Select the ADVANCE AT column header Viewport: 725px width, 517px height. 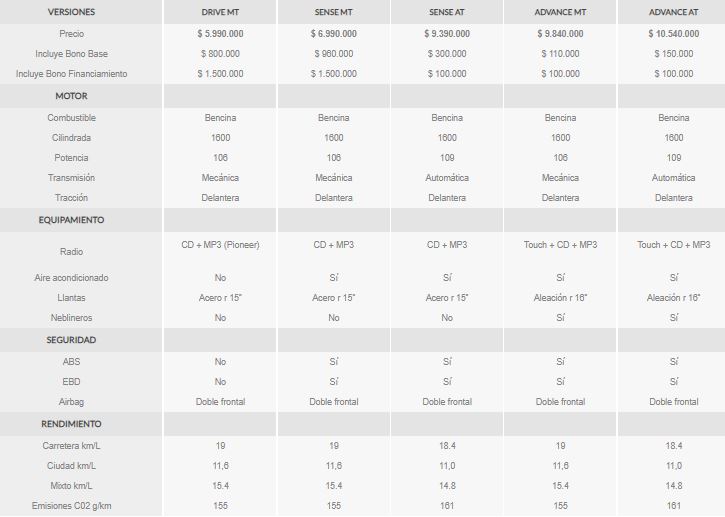[x=673, y=12]
